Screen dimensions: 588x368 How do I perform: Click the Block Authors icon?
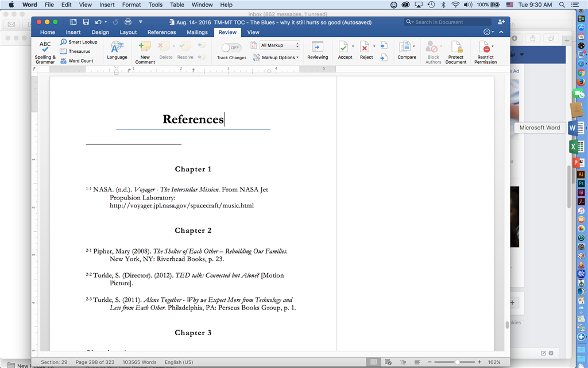[x=432, y=47]
